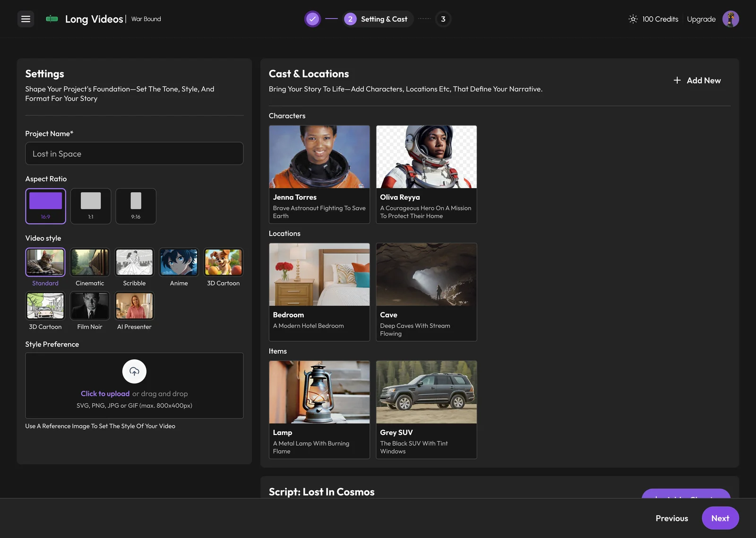Image resolution: width=756 pixels, height=538 pixels.
Task: Open the Bedroom location card
Action: click(319, 292)
